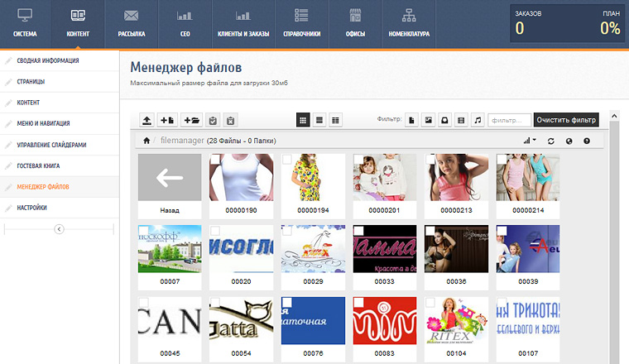This screenshot has width=629, height=364.
Task: Switch to detailed column list view
Action: click(335, 120)
